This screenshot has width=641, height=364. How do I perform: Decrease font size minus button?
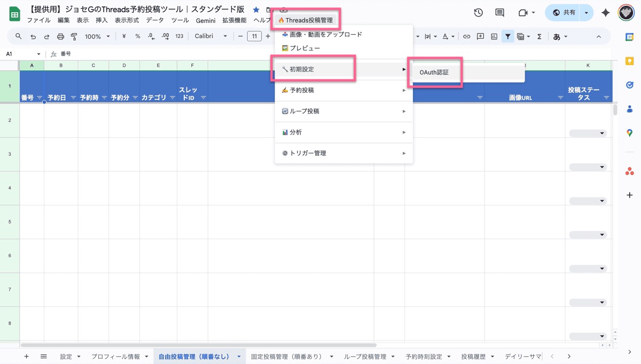(240, 36)
